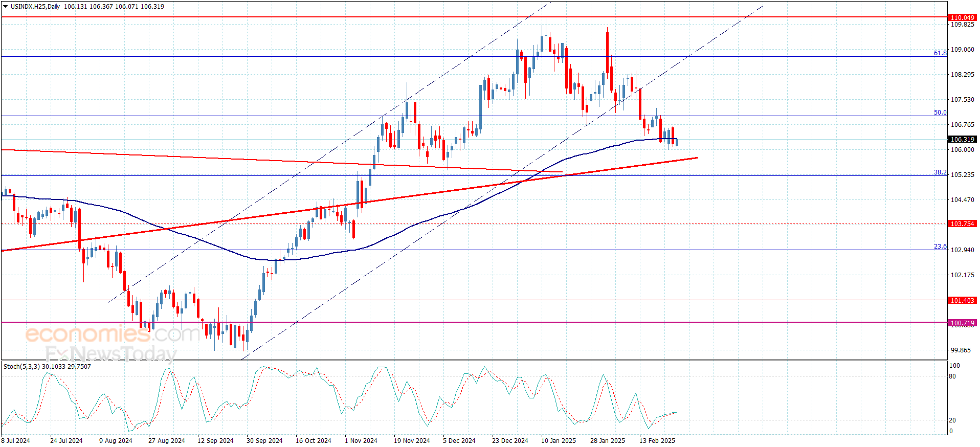Select the 103.754 red price tag
This screenshot has width=980, height=447.
click(x=962, y=223)
